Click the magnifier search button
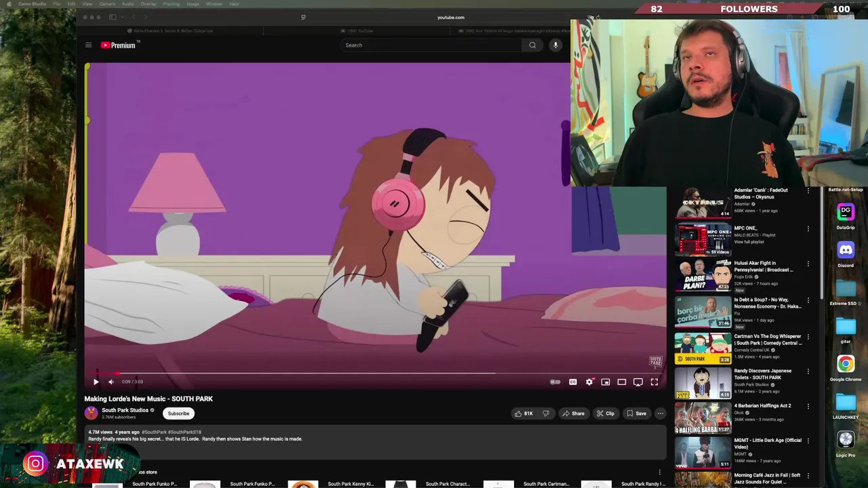The height and width of the screenshot is (488, 868). (x=532, y=45)
